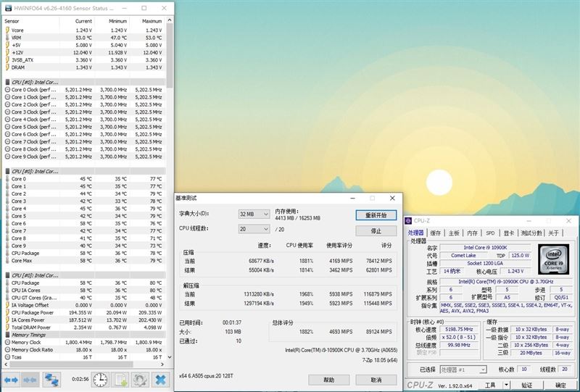Open the 关于 tab in CPU-Z
580x392 pixels.
(x=553, y=233)
